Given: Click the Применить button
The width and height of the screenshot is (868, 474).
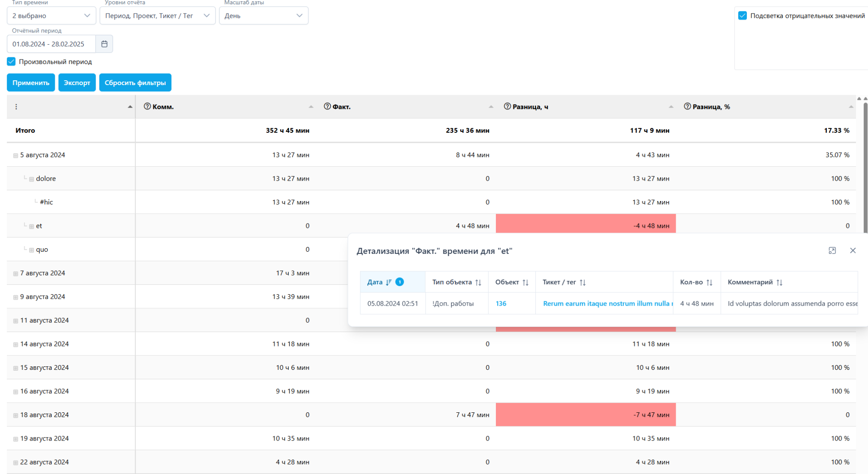Looking at the screenshot, I should pos(31,82).
